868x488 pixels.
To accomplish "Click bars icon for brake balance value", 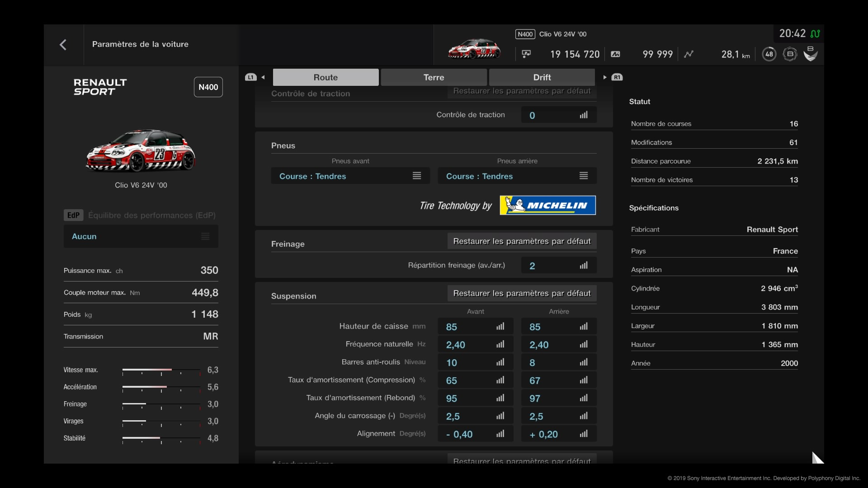I will pos(584,266).
